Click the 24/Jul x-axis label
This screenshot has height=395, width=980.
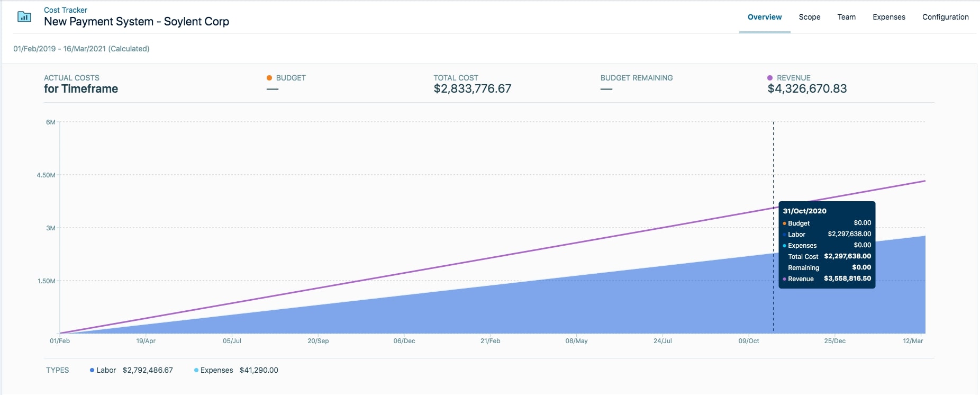(x=663, y=341)
